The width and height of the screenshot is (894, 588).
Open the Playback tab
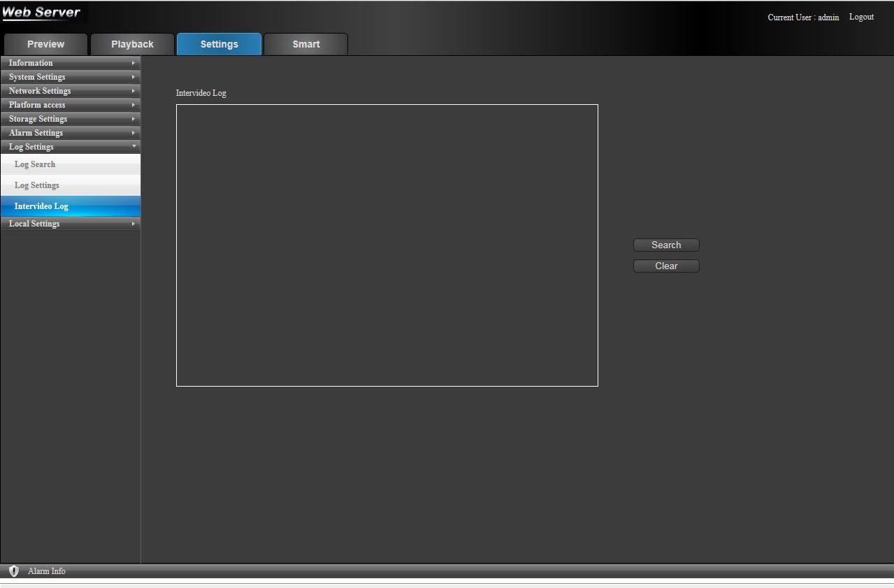[132, 44]
